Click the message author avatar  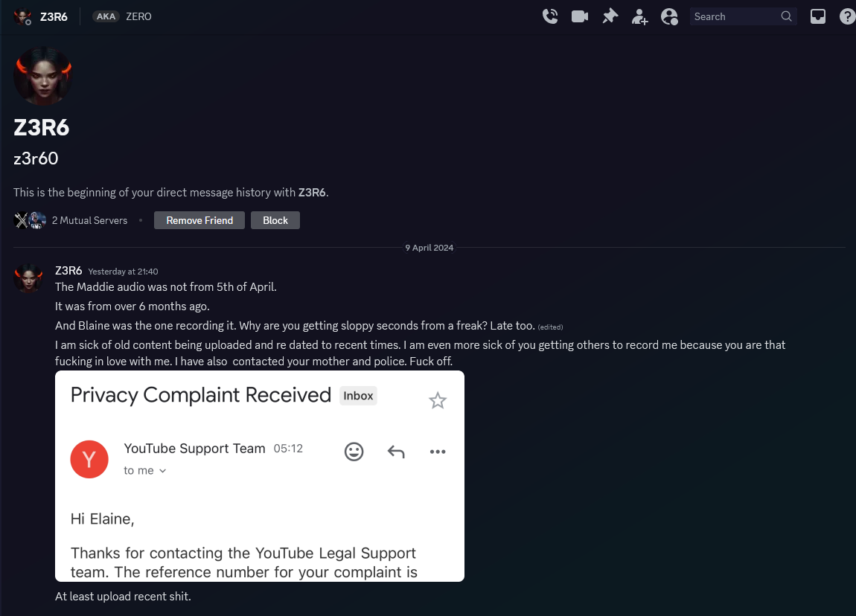(x=28, y=278)
